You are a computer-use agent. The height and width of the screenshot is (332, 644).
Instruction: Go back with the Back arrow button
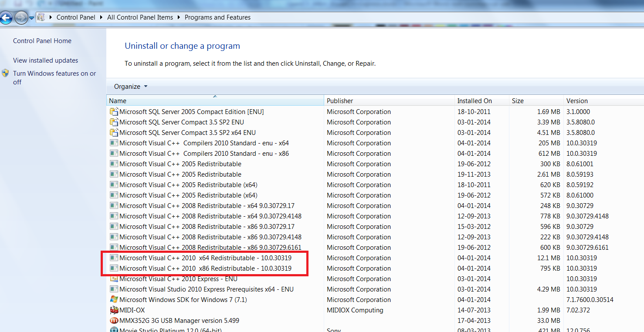click(6, 18)
